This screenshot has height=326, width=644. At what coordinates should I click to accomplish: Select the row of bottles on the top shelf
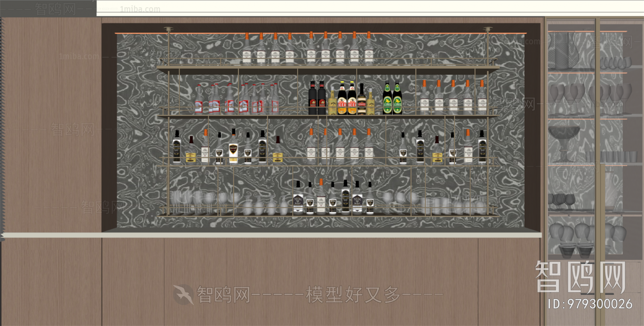click(308, 50)
